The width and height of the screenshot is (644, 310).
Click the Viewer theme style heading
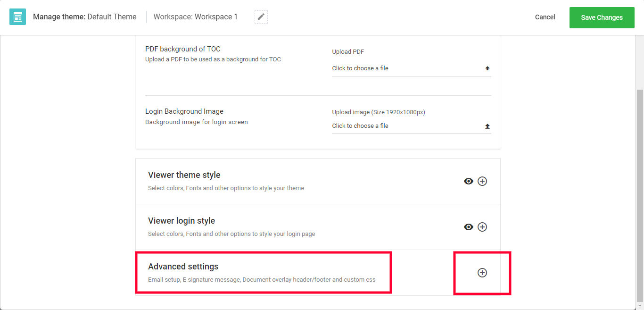coord(184,175)
